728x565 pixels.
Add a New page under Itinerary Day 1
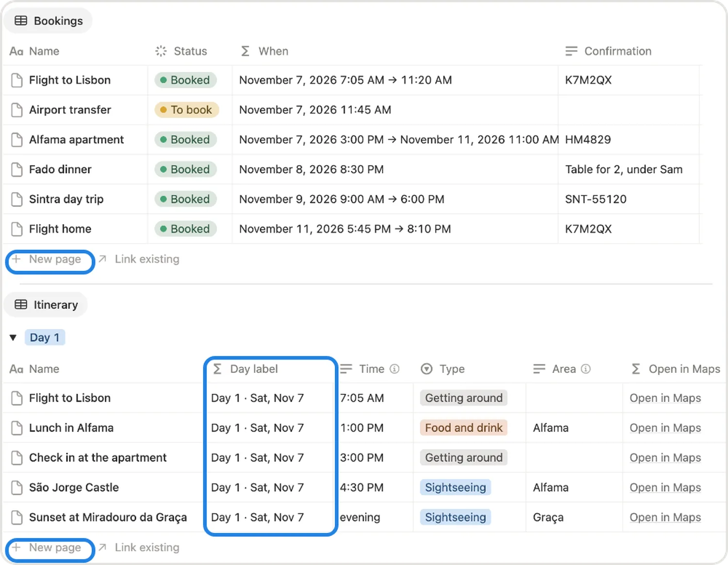click(47, 548)
